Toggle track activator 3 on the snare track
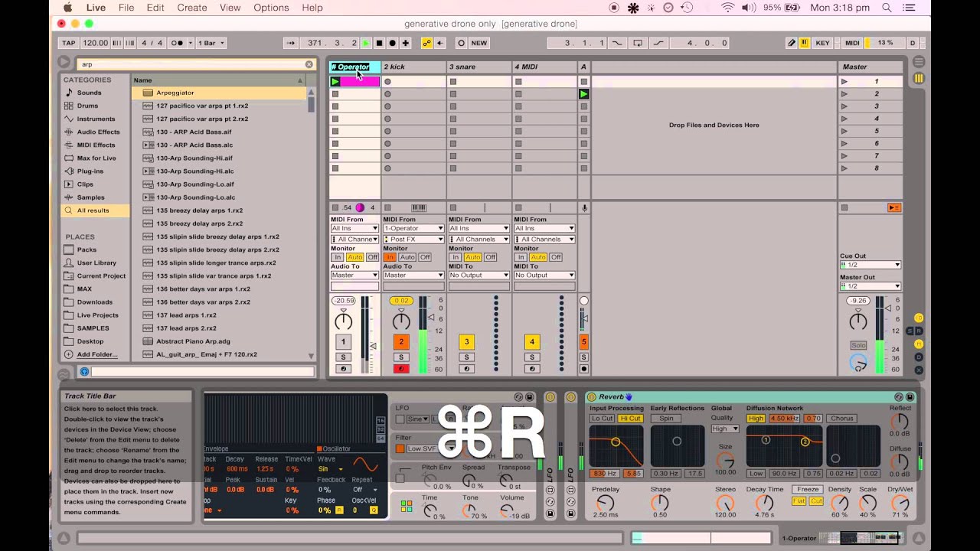 pyautogui.click(x=466, y=342)
